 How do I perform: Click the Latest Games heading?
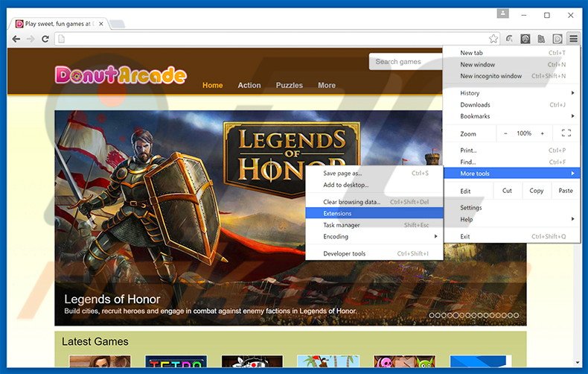[x=95, y=342]
